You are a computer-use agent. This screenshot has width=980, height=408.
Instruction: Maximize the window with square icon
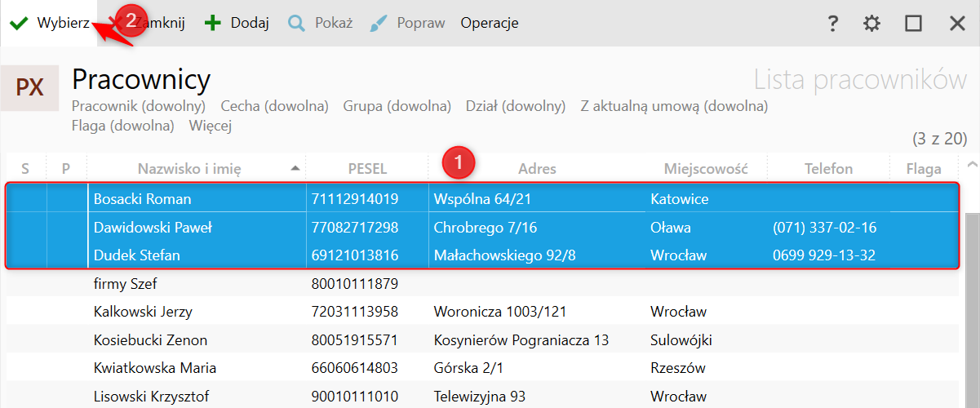coord(913,24)
